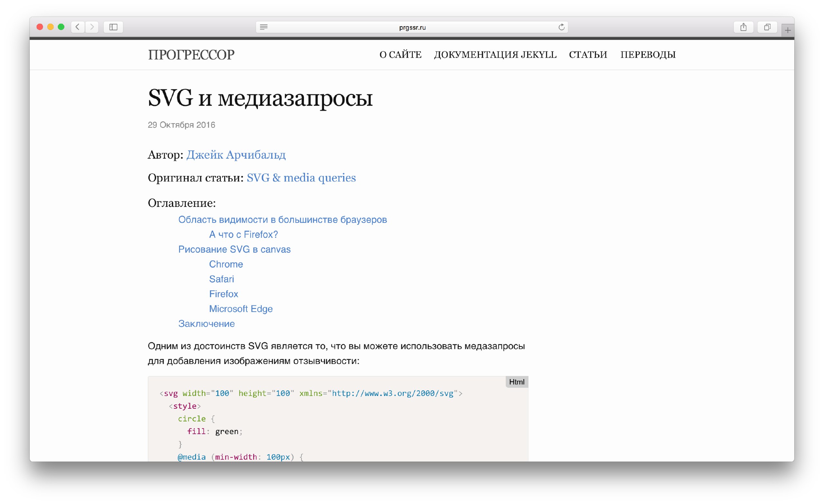Viewport: 824px width, 504px height.
Task: Jump to Рисование SVG в canvas section
Action: pyautogui.click(x=234, y=249)
